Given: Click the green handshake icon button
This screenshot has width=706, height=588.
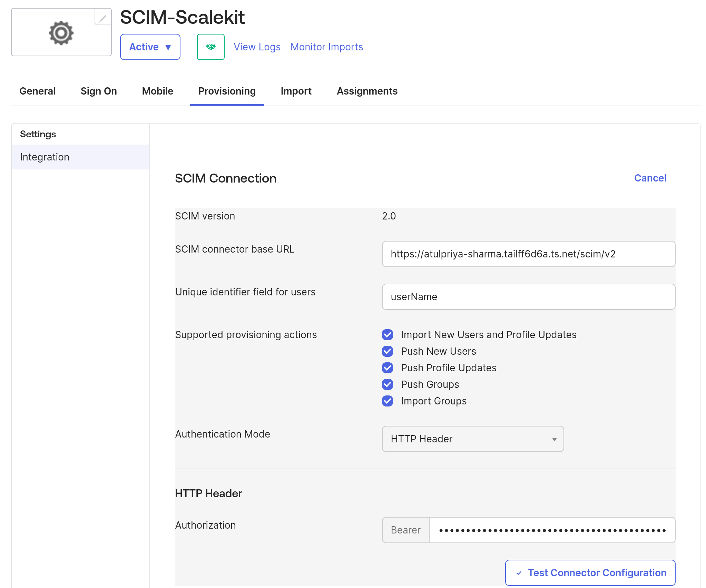Looking at the screenshot, I should coord(210,47).
